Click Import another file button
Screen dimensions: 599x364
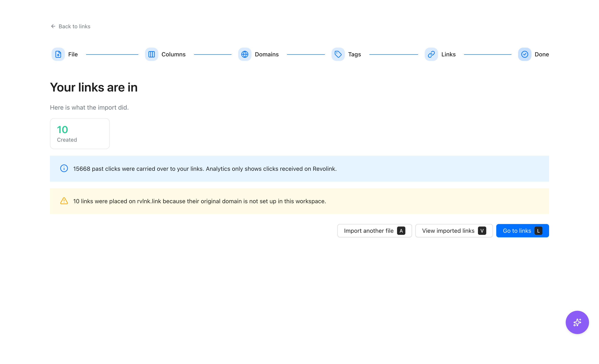(x=374, y=230)
